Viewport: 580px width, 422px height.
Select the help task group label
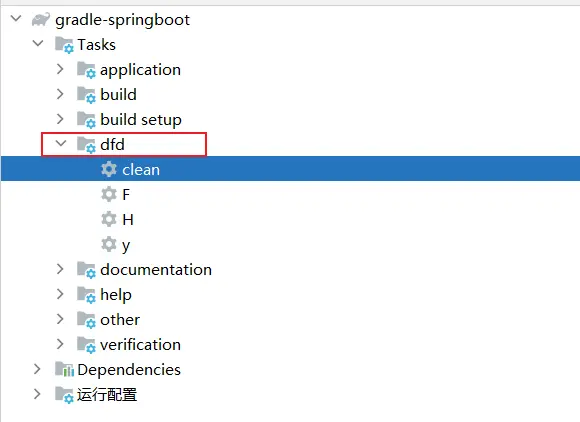[116, 295]
